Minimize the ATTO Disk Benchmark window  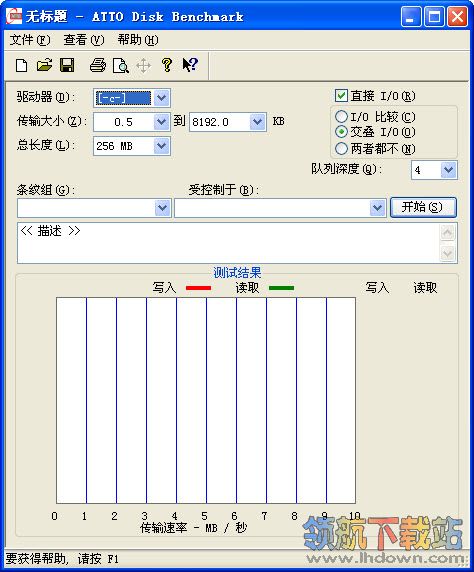pos(411,17)
